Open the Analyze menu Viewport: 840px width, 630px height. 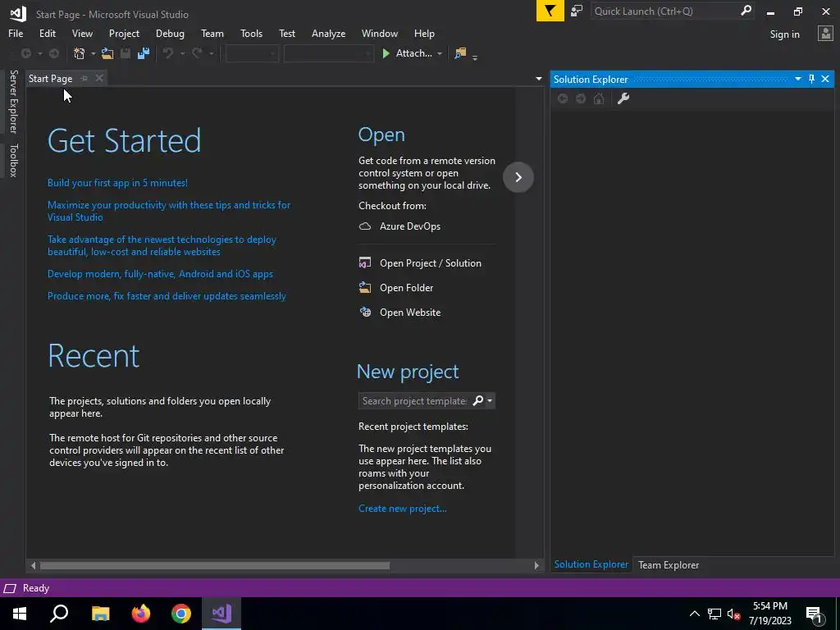tap(328, 33)
